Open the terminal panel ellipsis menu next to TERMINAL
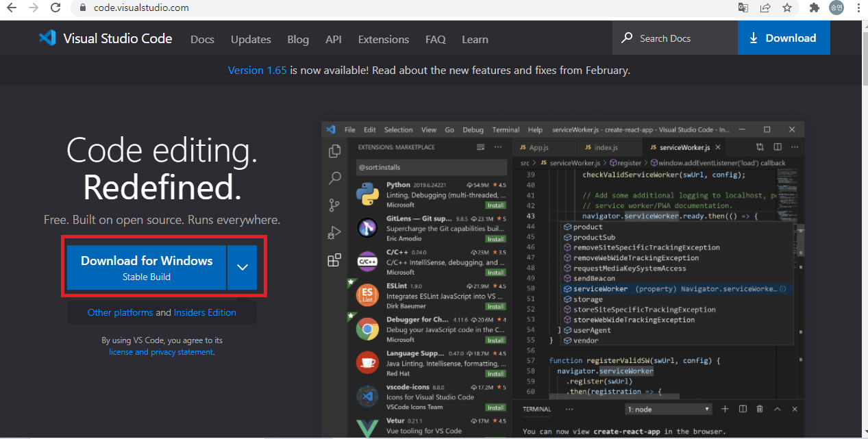Viewport: 868px width, 439px height. pyautogui.click(x=569, y=409)
